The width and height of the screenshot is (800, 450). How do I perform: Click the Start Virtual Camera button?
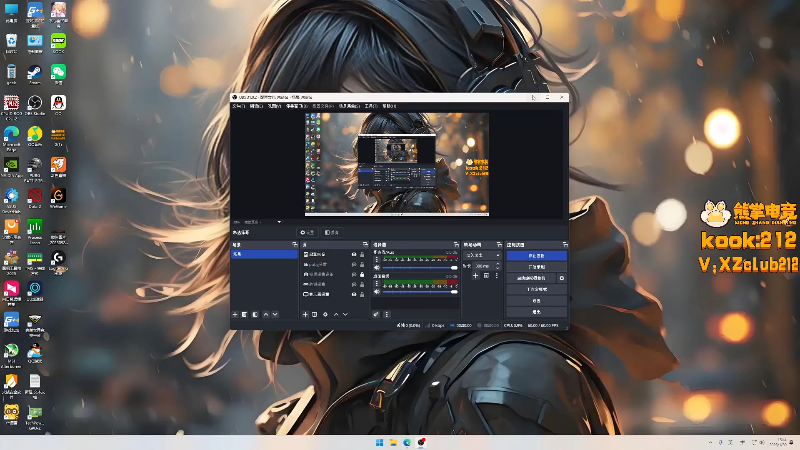pos(531,278)
